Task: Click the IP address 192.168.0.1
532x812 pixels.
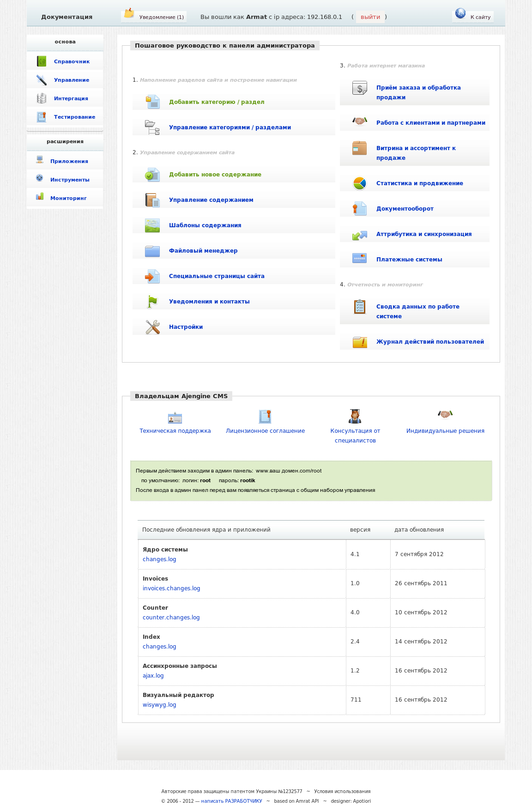Action: click(325, 17)
